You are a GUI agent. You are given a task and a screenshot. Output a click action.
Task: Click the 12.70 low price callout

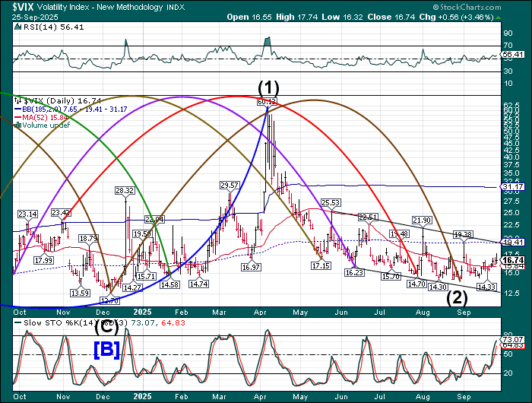pos(109,300)
